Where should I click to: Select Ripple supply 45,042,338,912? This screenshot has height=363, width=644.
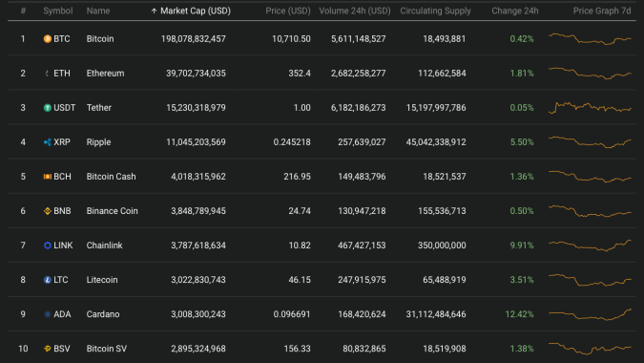pyautogui.click(x=436, y=142)
